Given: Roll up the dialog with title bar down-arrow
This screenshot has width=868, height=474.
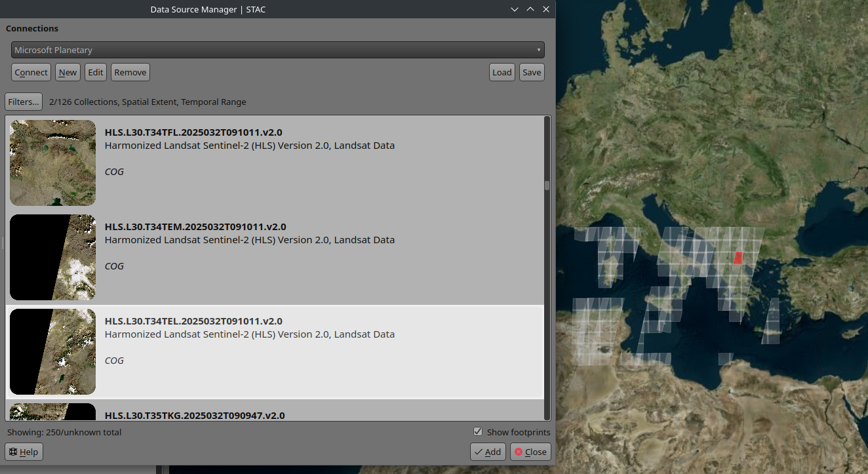Looking at the screenshot, I should (x=515, y=9).
